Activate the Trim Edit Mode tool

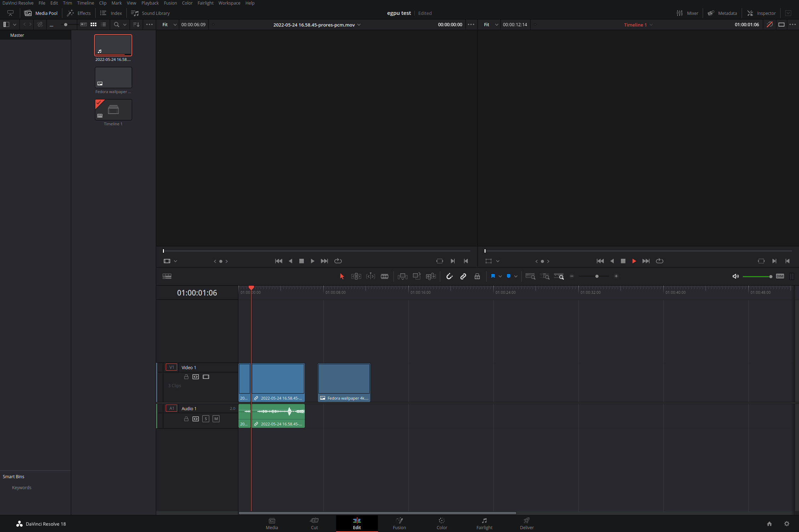click(x=356, y=276)
